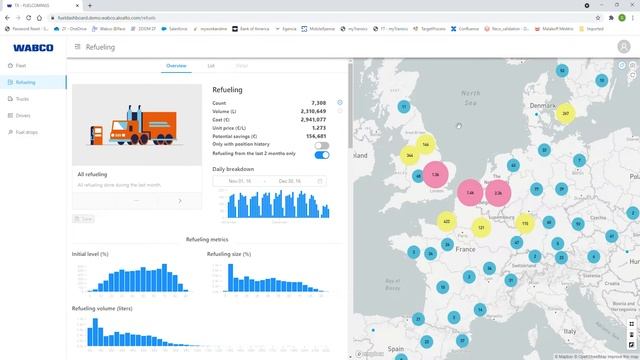Open a new browser tab

[x=90, y=6]
